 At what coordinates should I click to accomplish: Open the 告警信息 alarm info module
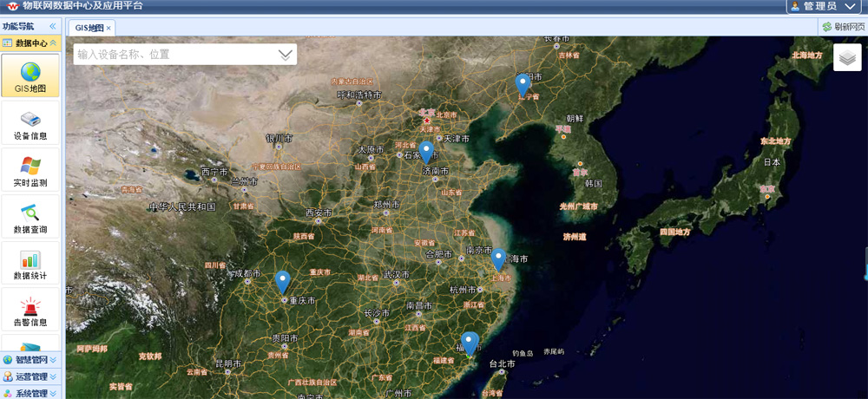point(30,311)
